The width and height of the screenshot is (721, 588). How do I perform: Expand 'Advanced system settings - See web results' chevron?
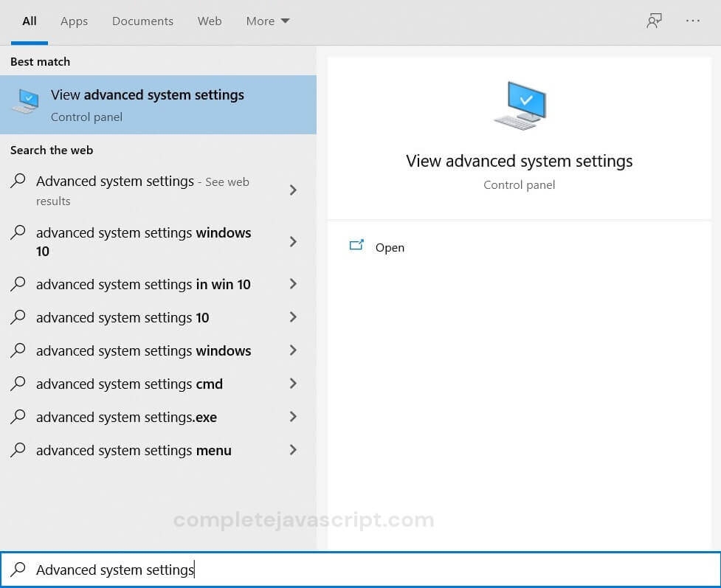[x=293, y=190]
